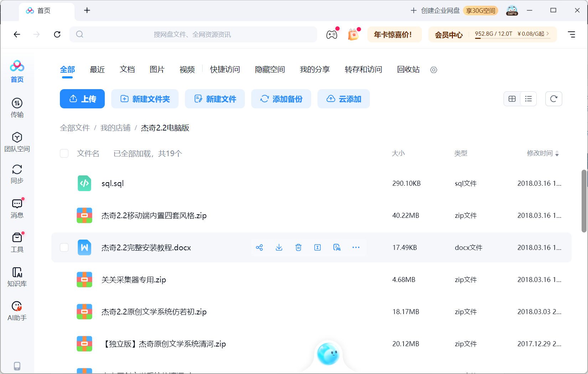Sort by 修改时间 column arrow
Screen dimensions: 588x374
pos(557,154)
